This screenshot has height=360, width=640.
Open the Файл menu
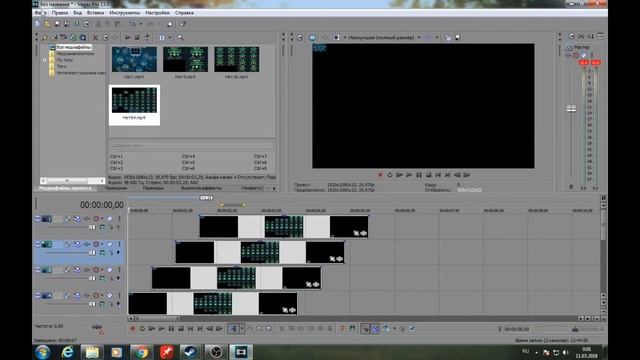click(x=40, y=13)
